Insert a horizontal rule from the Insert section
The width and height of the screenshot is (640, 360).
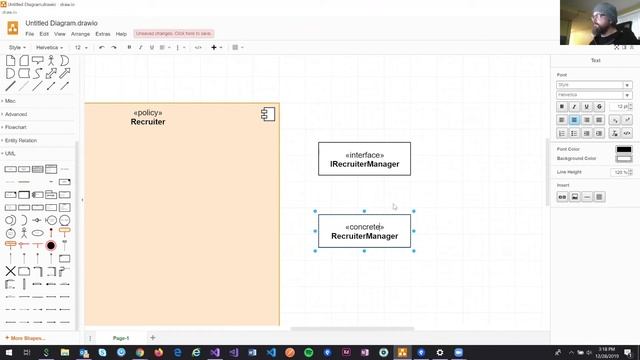click(x=587, y=197)
